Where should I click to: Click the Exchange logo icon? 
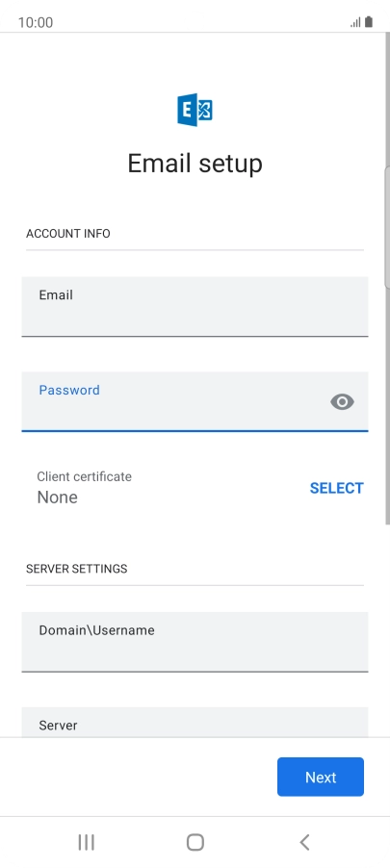(195, 110)
